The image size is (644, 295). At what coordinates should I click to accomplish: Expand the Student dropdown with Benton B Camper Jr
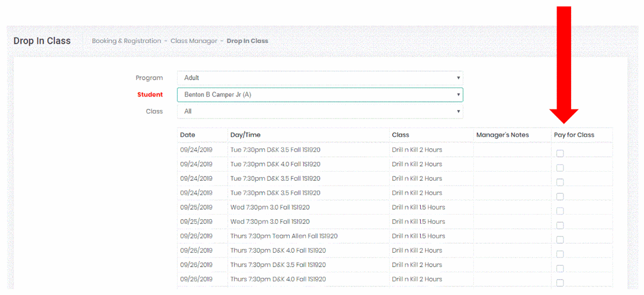click(x=320, y=94)
